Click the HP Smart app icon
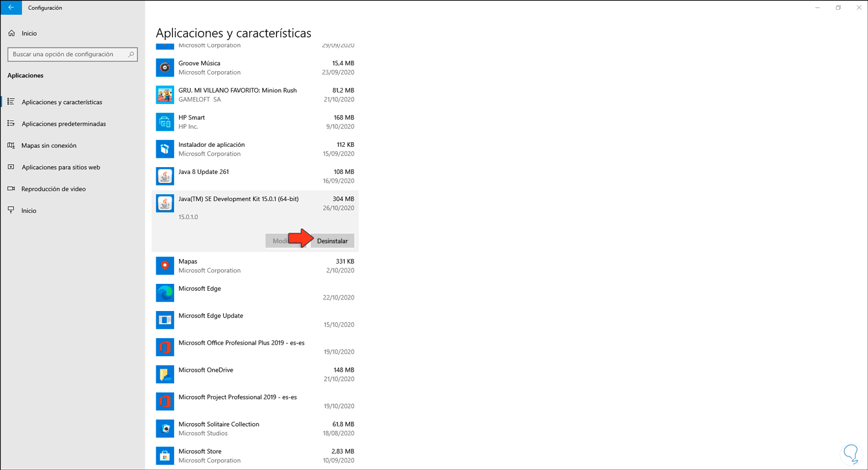This screenshot has width=868, height=470. coord(165,122)
